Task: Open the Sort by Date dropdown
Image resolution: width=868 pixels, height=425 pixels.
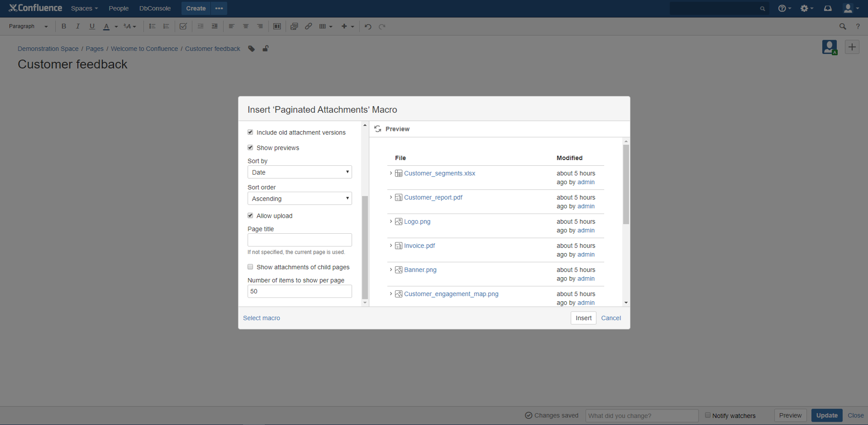Action: pos(300,172)
